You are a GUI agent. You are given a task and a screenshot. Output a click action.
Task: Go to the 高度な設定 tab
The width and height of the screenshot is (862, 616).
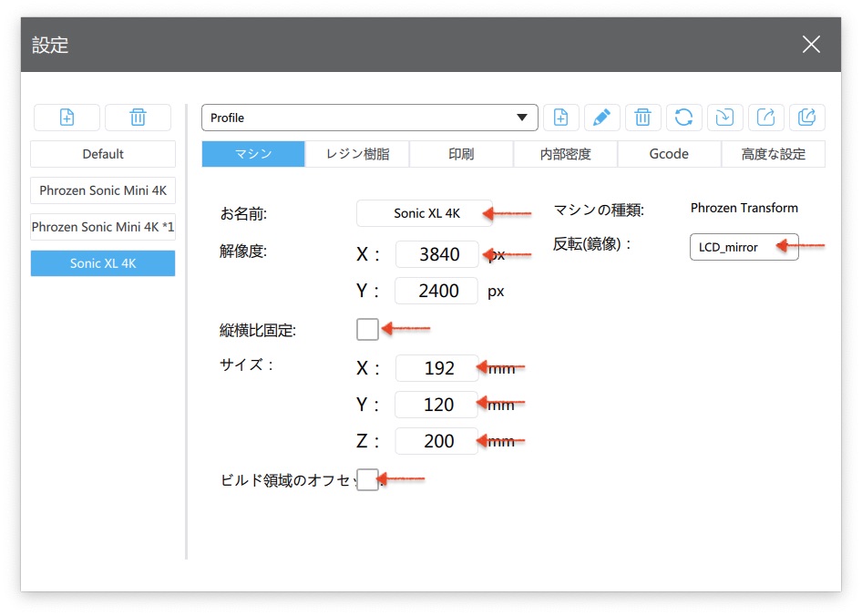coord(773,154)
